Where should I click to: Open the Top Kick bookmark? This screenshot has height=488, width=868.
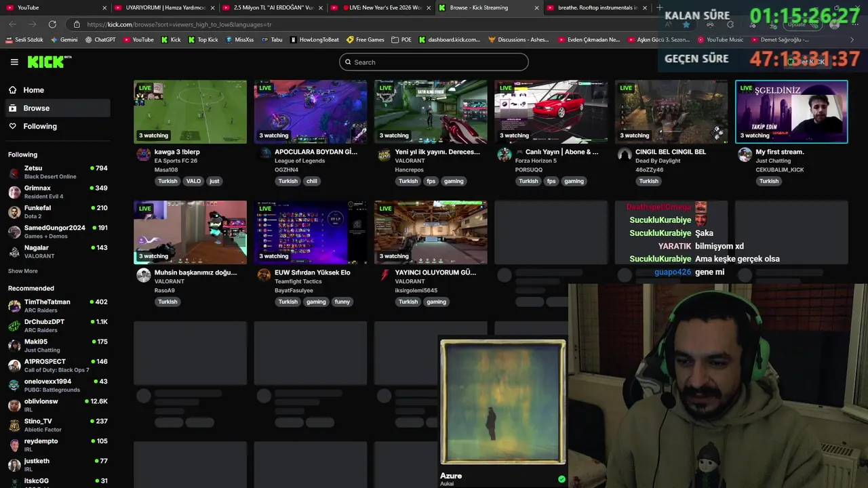(x=203, y=40)
